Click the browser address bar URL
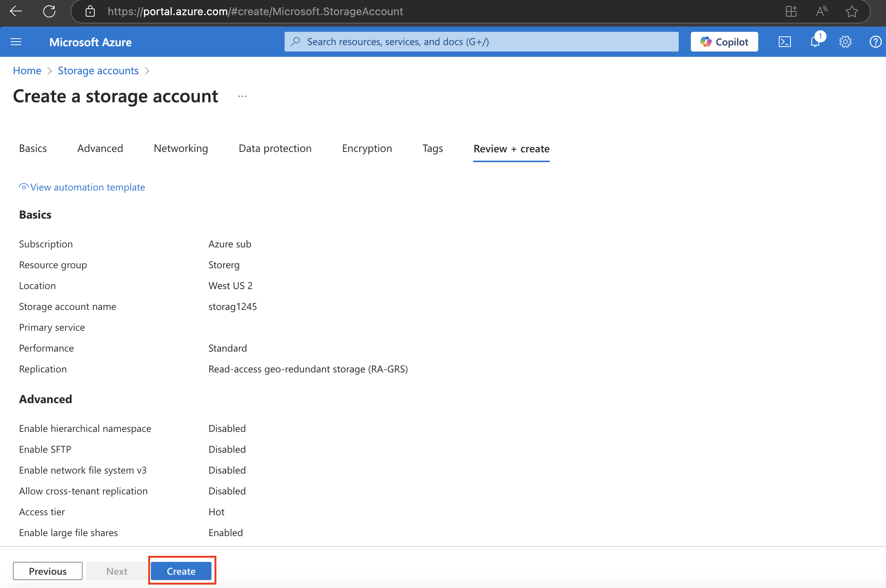886x588 pixels. pyautogui.click(x=255, y=11)
